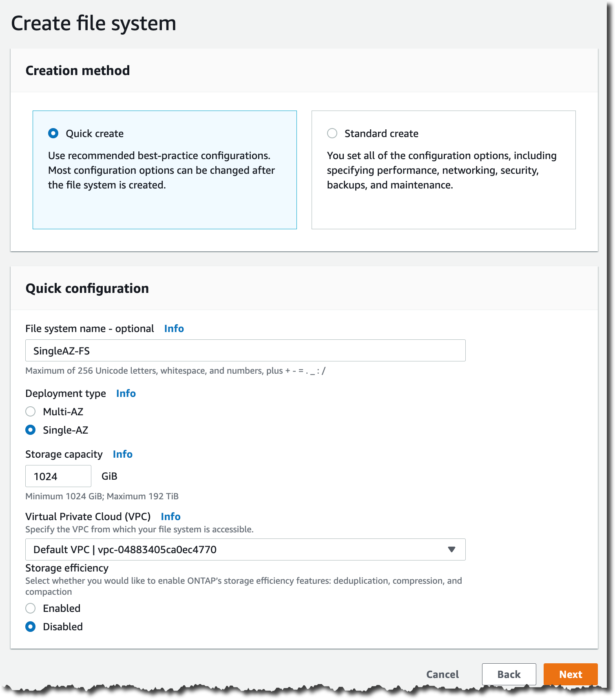Open Info link for File system name
615x700 pixels.
tap(174, 329)
